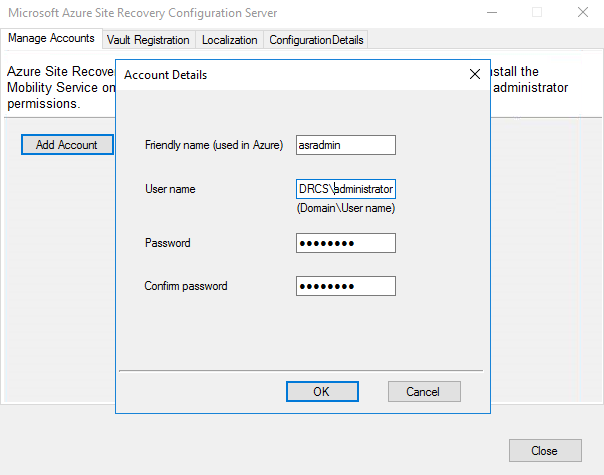This screenshot has width=604, height=475.
Task: Open the Vault Registration tab
Action: [x=148, y=40]
